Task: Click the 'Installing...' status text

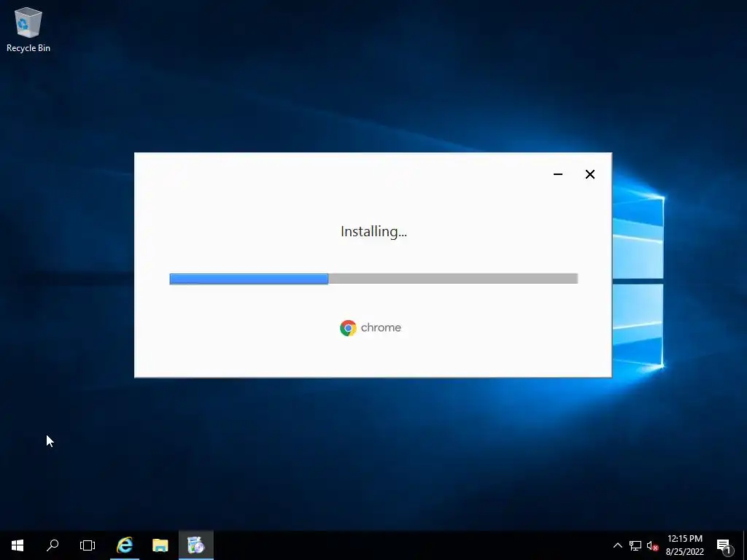Action: tap(373, 231)
